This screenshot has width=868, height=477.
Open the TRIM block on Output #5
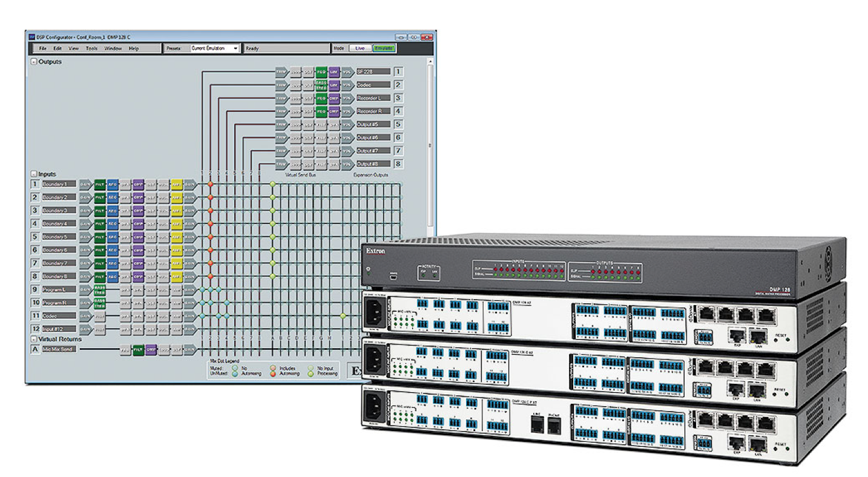pyautogui.click(x=281, y=124)
